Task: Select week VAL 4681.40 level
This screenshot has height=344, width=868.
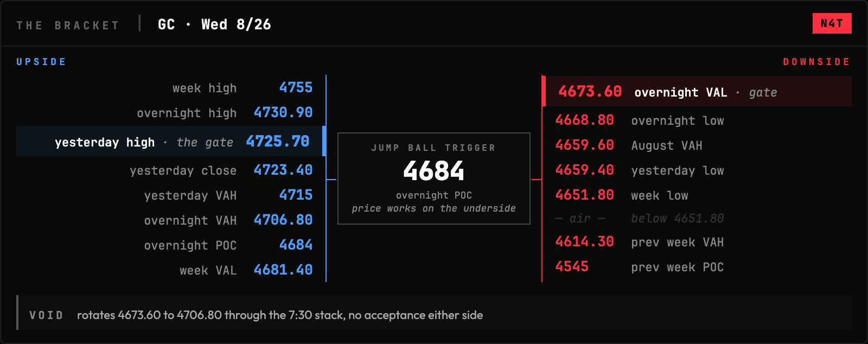Action: 170,270
